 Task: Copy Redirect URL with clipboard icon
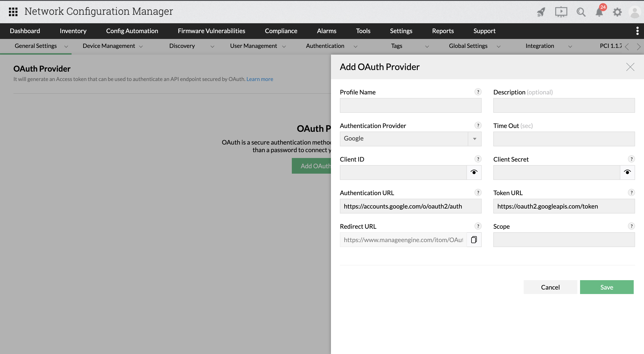(x=474, y=240)
